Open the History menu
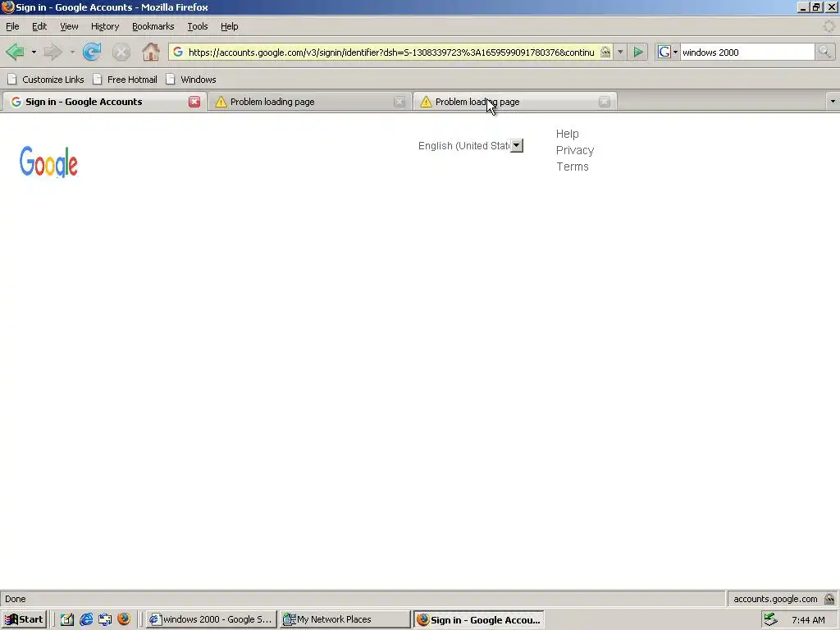The image size is (840, 630). (105, 26)
